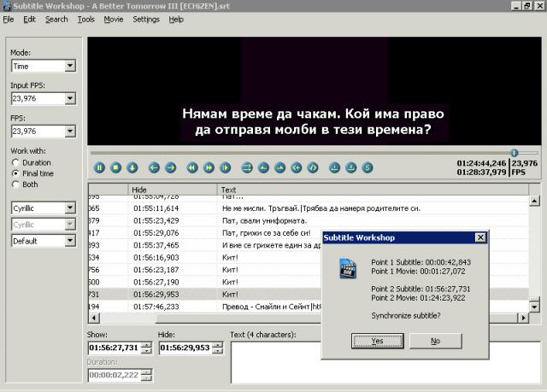Click the Show time spinner arrows

click(x=147, y=348)
